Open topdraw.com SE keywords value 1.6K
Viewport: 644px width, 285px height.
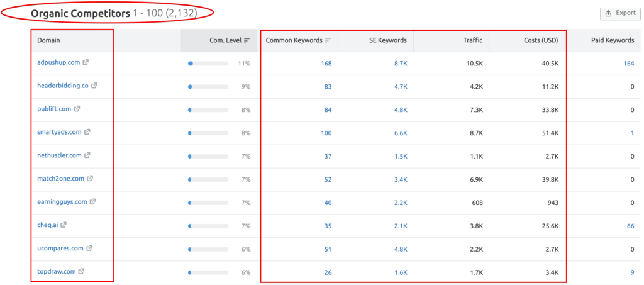click(x=401, y=272)
